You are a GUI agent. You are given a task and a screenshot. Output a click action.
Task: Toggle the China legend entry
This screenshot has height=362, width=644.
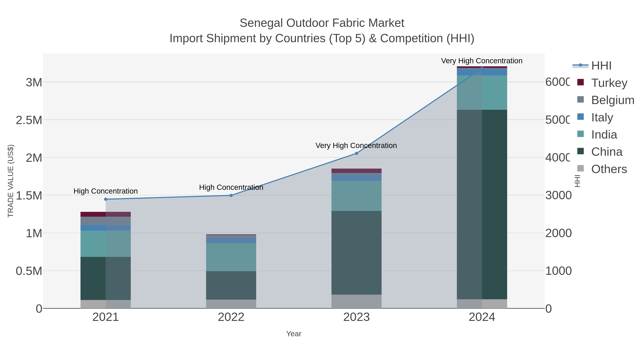(600, 152)
